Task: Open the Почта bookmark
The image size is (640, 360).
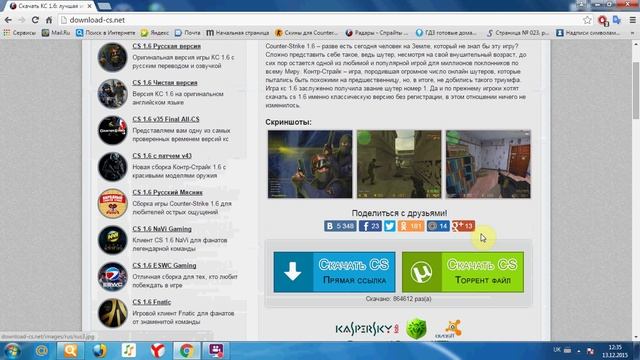Action: 187,33
